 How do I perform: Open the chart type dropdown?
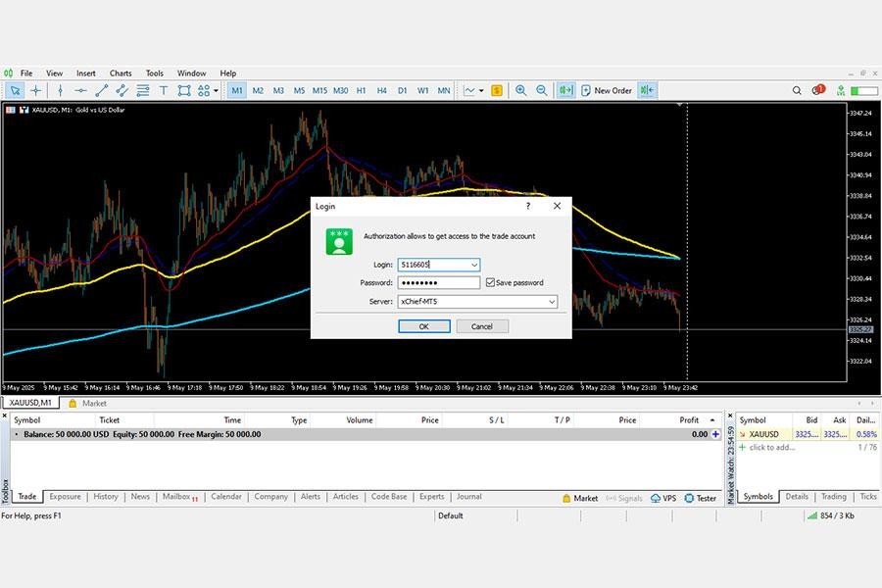pyautogui.click(x=480, y=90)
